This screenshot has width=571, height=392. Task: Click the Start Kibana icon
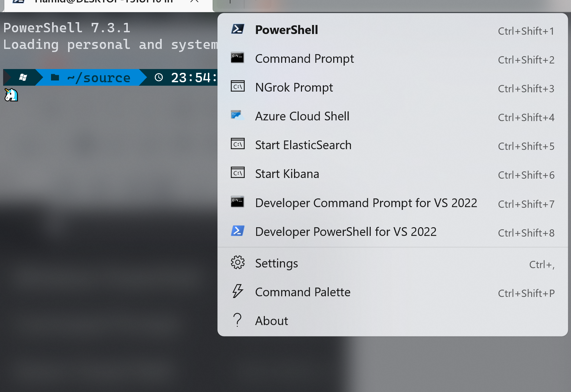point(237,172)
